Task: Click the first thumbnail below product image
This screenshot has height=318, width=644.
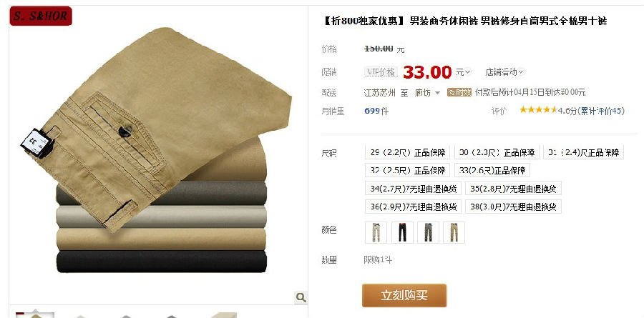Action: click(35, 314)
